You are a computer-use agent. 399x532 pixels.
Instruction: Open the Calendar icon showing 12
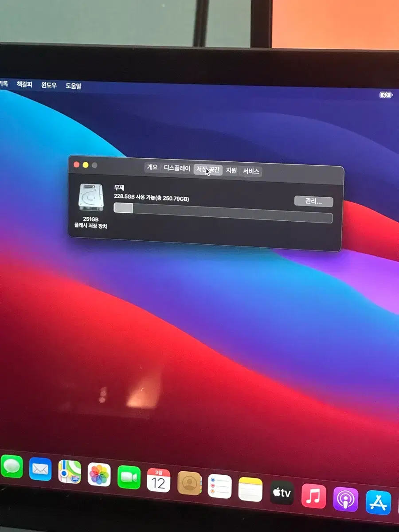[159, 480]
